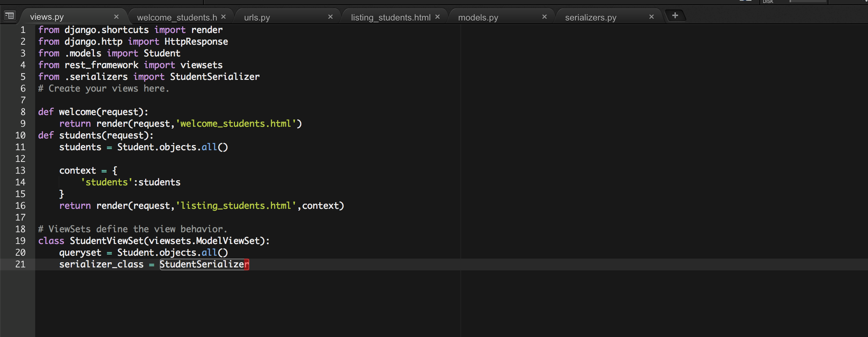This screenshot has height=337, width=868.
Task: Open the models.py tab
Action: (478, 18)
